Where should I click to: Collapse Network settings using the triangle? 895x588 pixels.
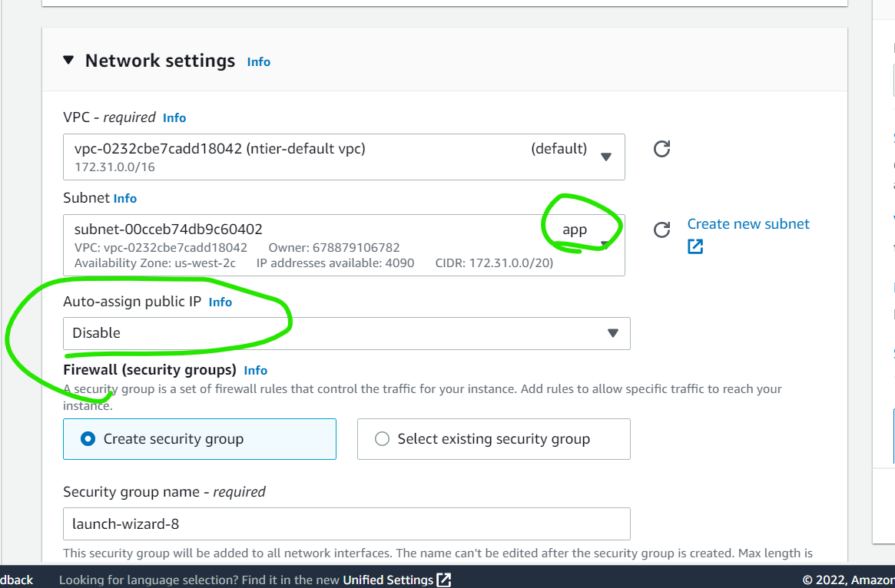point(69,61)
